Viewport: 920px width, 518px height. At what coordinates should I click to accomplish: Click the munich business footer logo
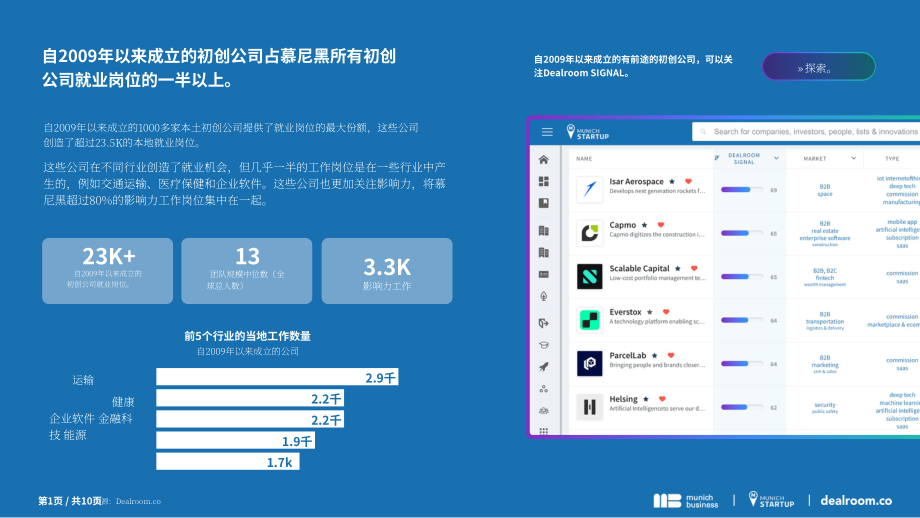pyautogui.click(x=686, y=500)
